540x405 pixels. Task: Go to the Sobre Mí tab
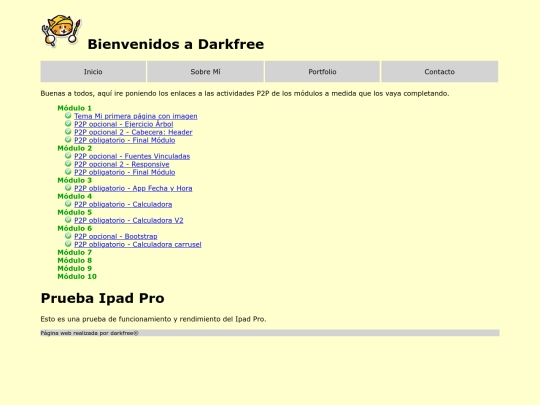205,72
